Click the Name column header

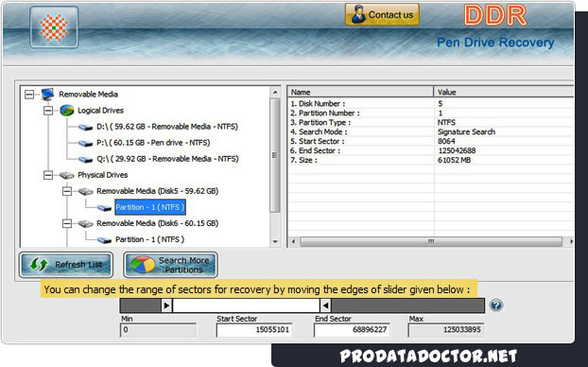click(360, 92)
